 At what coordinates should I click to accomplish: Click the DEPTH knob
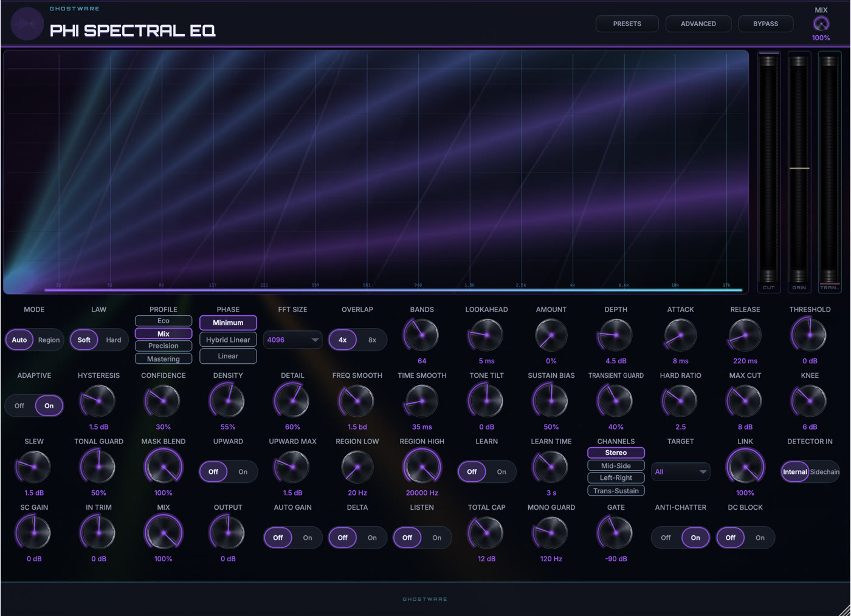click(x=616, y=335)
